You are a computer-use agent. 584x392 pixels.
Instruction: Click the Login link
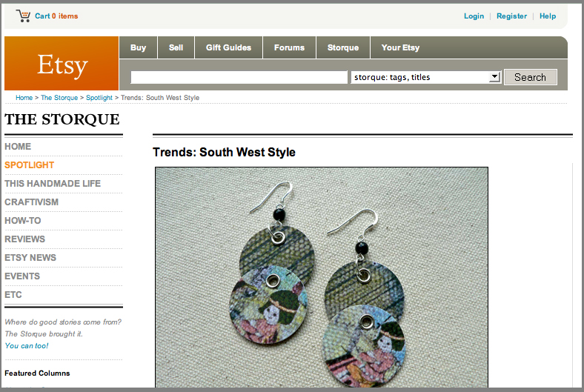click(474, 16)
